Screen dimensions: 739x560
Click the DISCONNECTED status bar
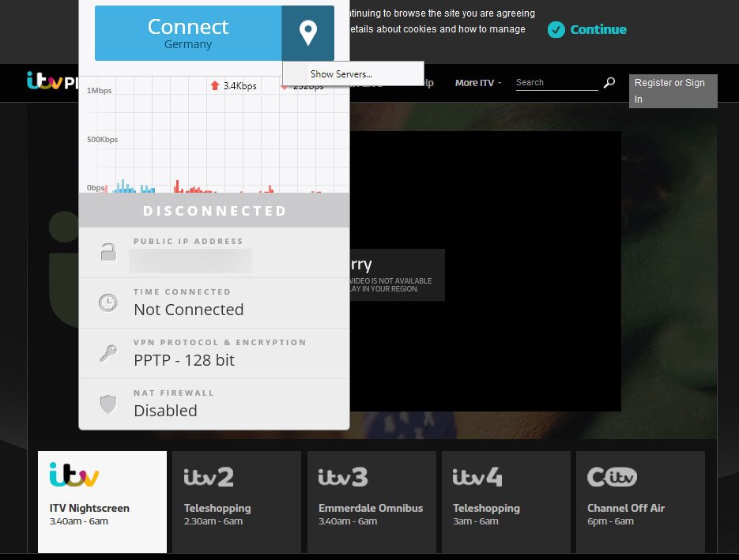point(214,211)
